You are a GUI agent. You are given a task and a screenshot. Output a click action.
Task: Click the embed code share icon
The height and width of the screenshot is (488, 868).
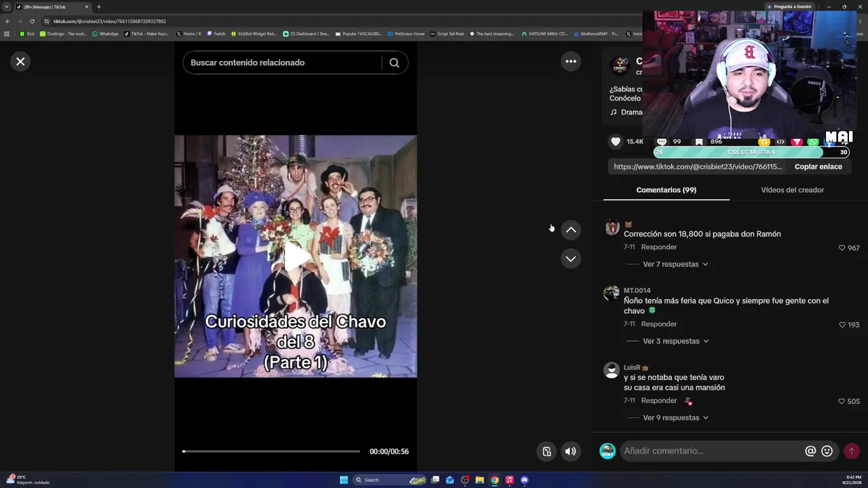(781, 142)
